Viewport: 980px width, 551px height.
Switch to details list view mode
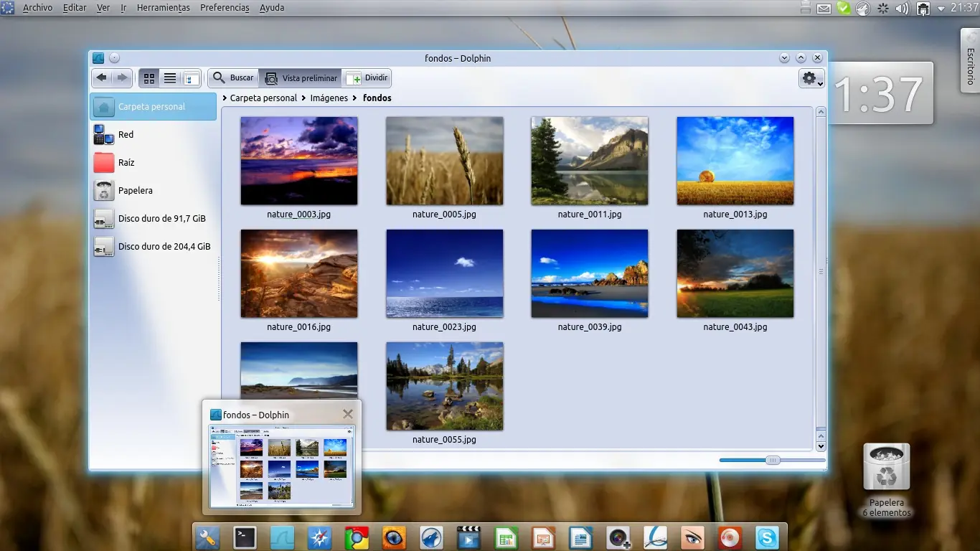[170, 78]
